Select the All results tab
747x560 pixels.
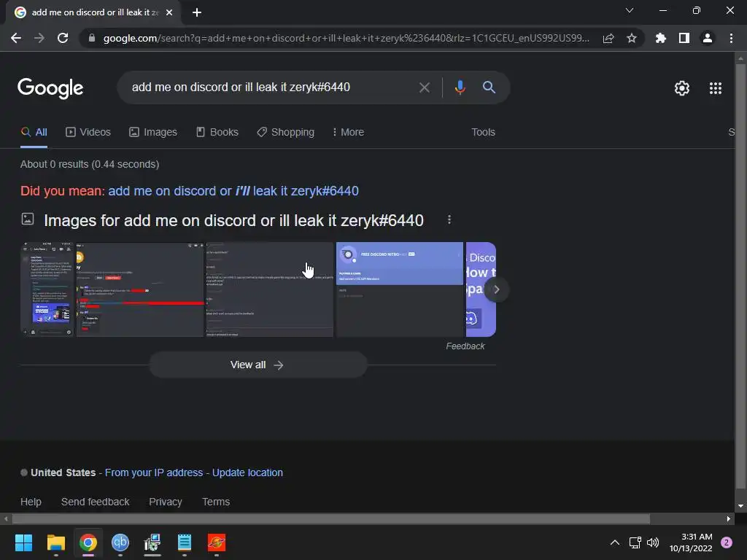click(34, 133)
